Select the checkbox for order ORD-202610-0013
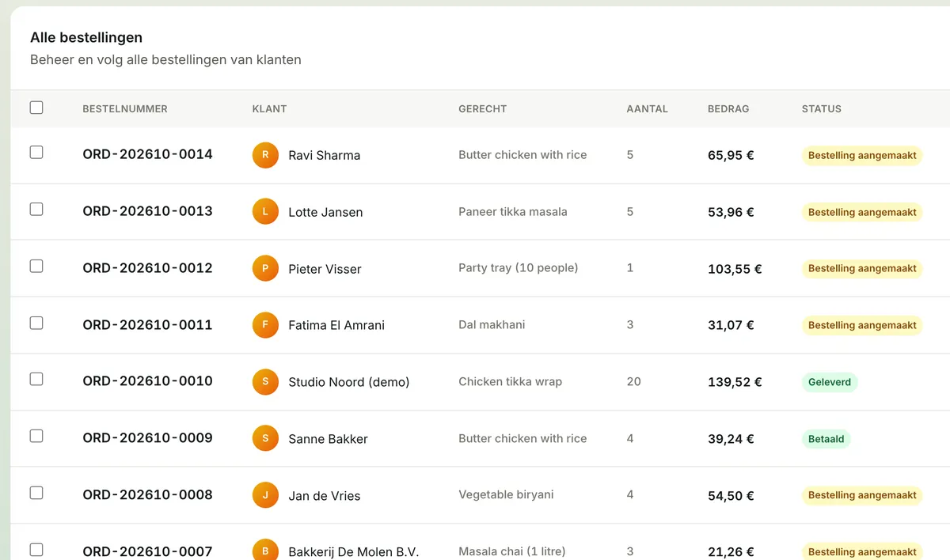950x560 pixels. (36, 210)
